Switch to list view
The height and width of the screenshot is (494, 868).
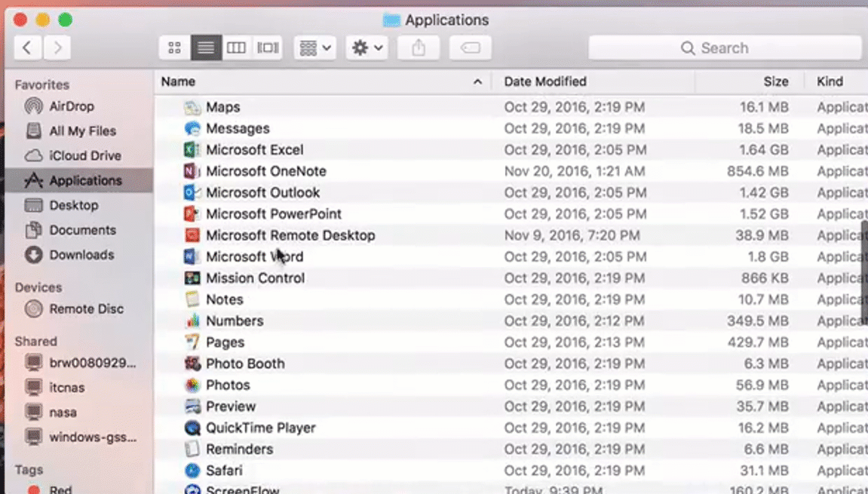coord(206,48)
